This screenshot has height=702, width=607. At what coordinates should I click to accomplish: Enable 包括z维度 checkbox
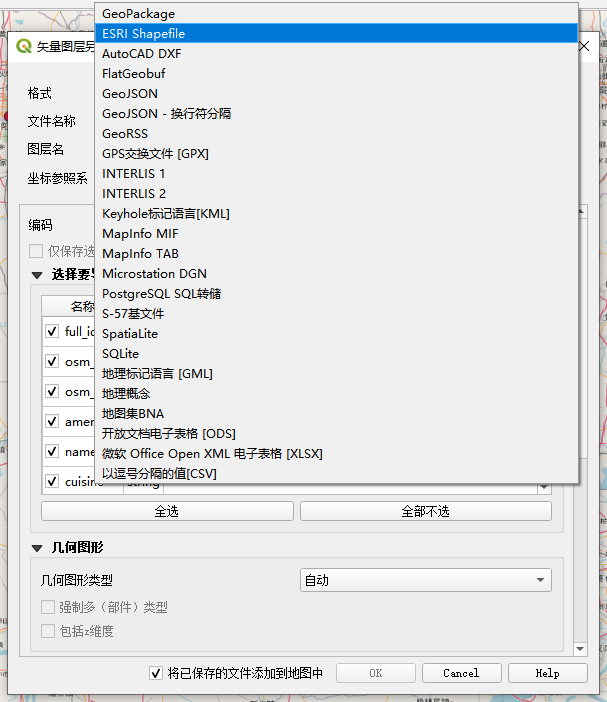tap(48, 631)
